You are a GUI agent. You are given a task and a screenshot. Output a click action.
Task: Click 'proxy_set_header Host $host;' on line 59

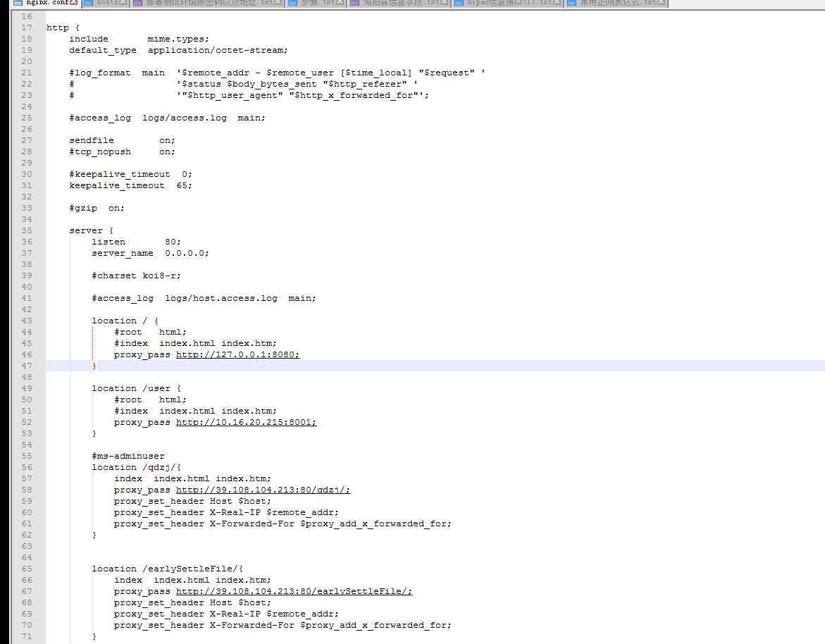point(192,501)
